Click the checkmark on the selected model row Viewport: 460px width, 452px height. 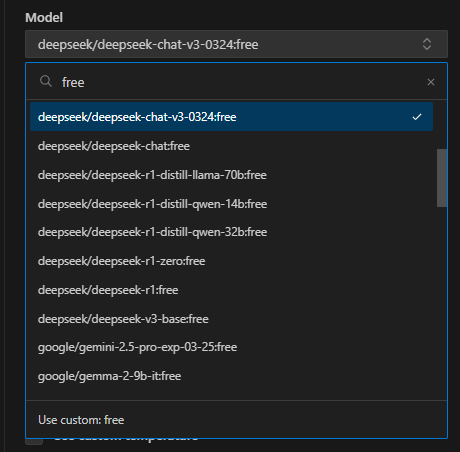pyautogui.click(x=417, y=117)
